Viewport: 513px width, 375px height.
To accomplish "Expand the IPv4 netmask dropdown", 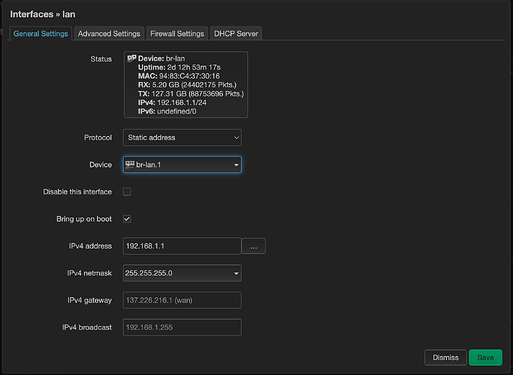I will [182, 273].
